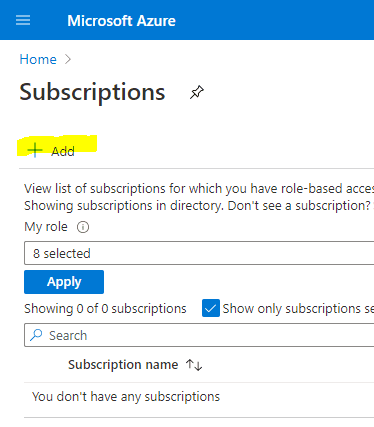Image resolution: width=374 pixels, height=427 pixels.
Task: Sort using the Subscription name arrows icon
Action: tap(194, 365)
